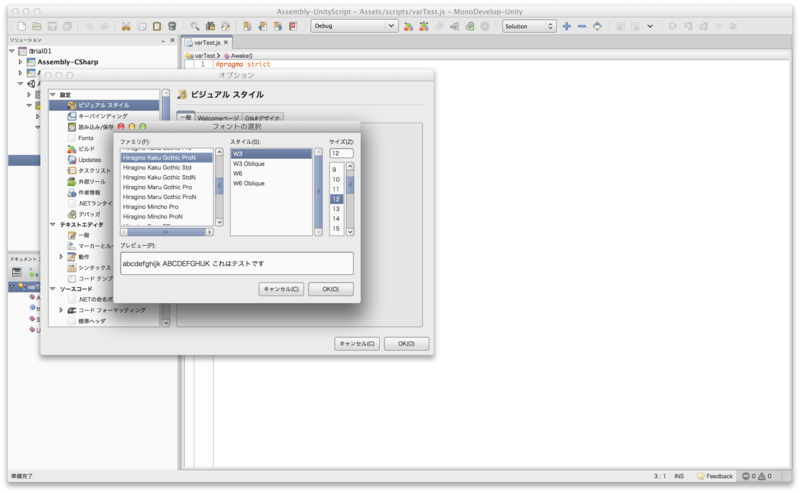Click the blue plus toolbar icon
800x493 pixels.
pyautogui.click(x=566, y=26)
